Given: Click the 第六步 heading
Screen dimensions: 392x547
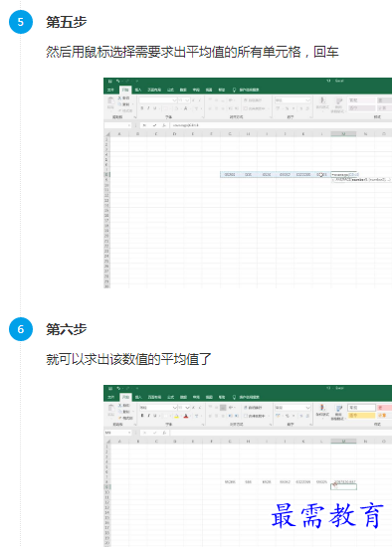Looking at the screenshot, I should point(67,329).
